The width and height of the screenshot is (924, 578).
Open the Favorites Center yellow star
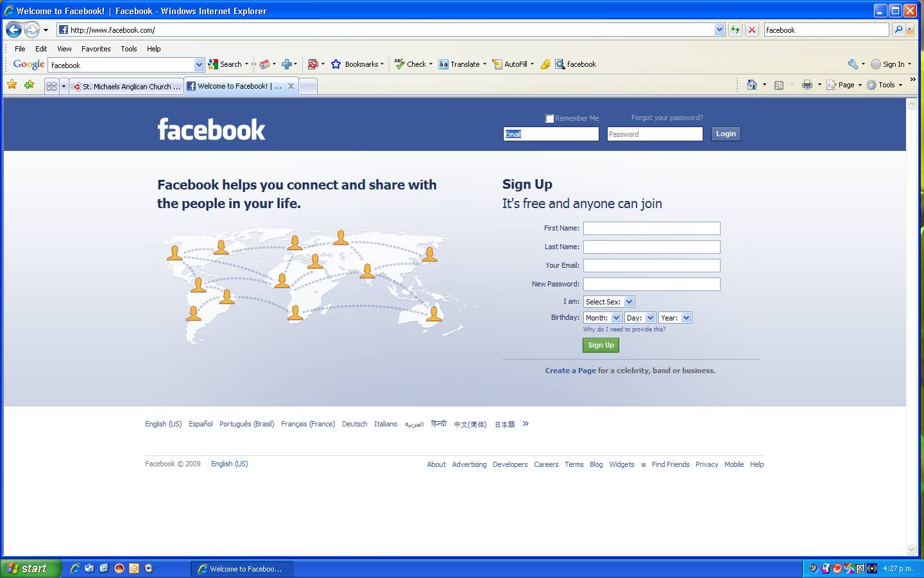pos(12,85)
